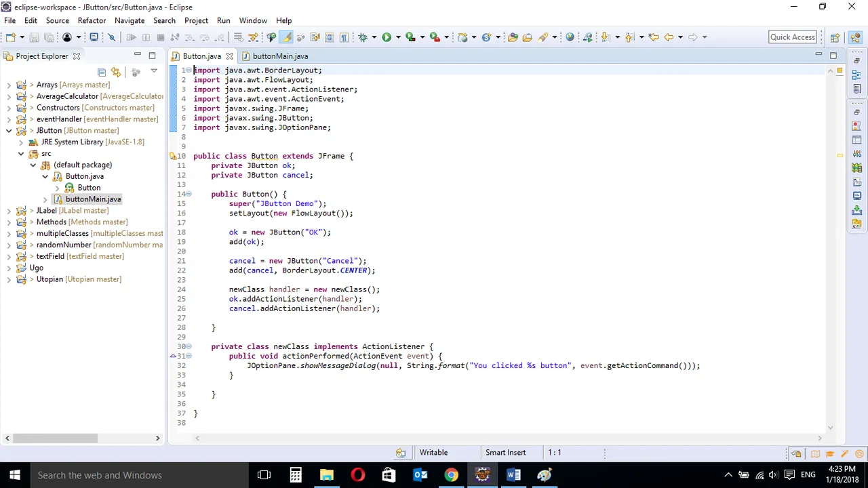Open the Window menu
Viewport: 868px width, 488px height.
coord(253,20)
